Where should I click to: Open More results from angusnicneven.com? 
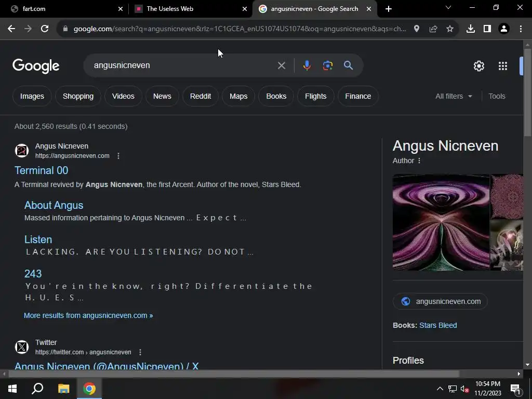pos(88,315)
